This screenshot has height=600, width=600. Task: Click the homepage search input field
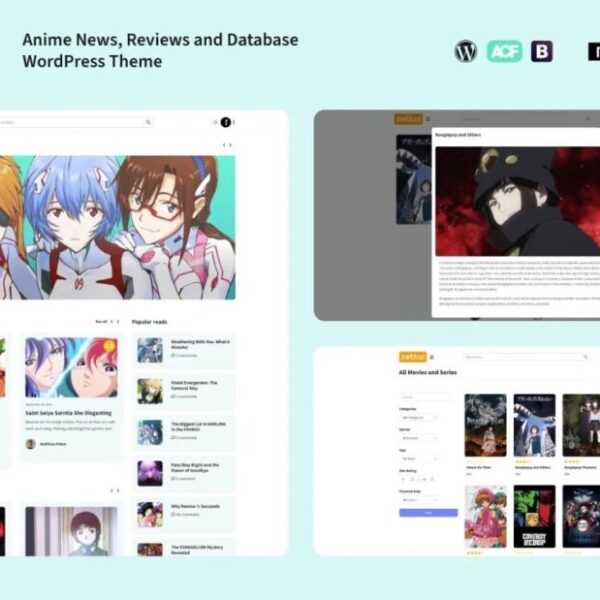(76, 122)
